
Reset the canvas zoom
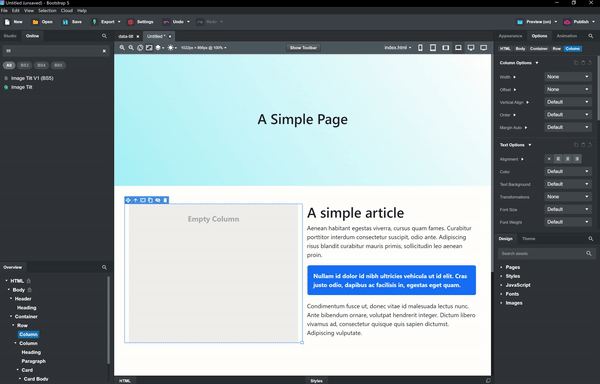[x=140, y=48]
